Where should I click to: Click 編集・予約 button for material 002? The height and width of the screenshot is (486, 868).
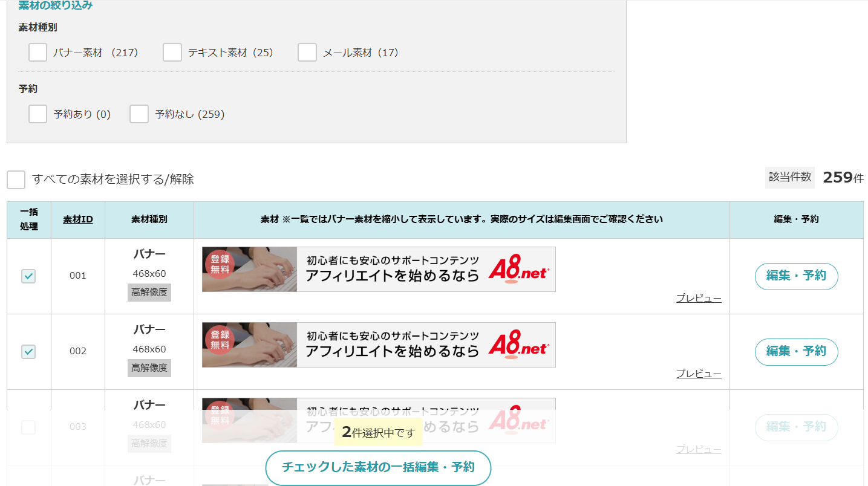796,352
